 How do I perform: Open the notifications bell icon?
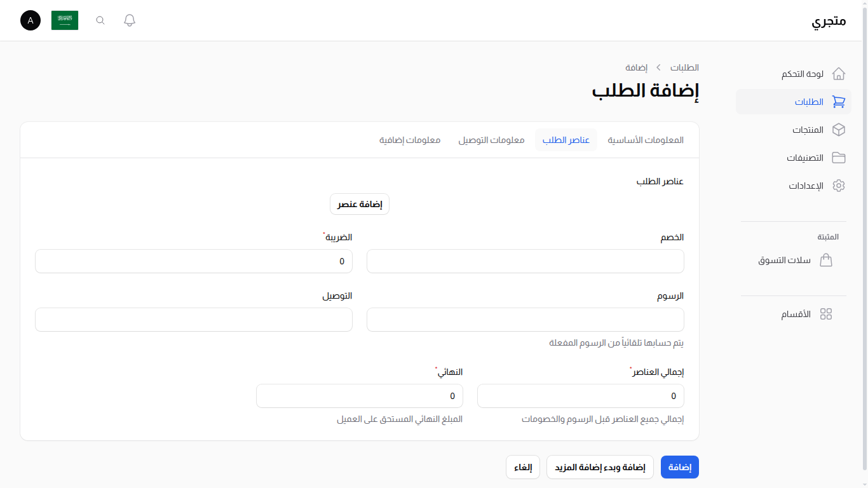pos(129,20)
